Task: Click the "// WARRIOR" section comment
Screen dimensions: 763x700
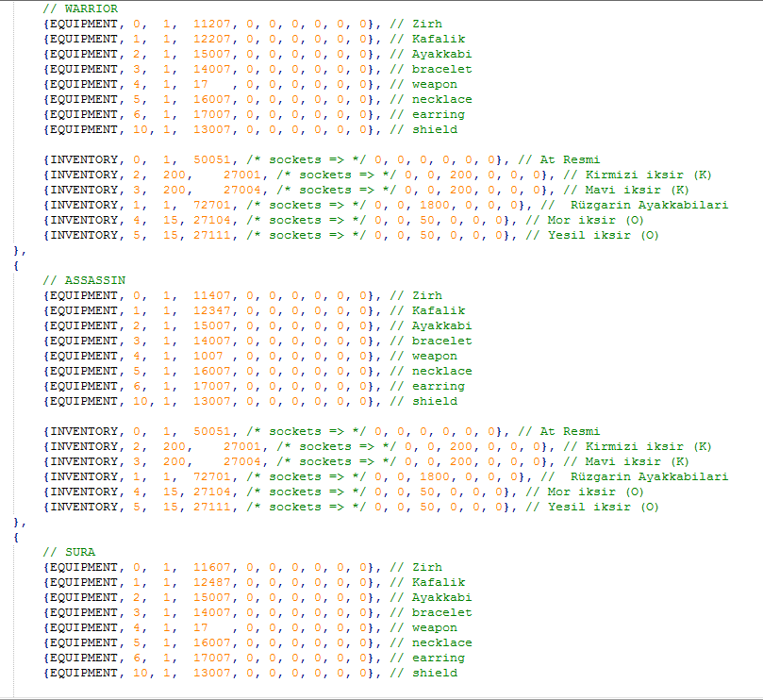Action: [x=80, y=8]
